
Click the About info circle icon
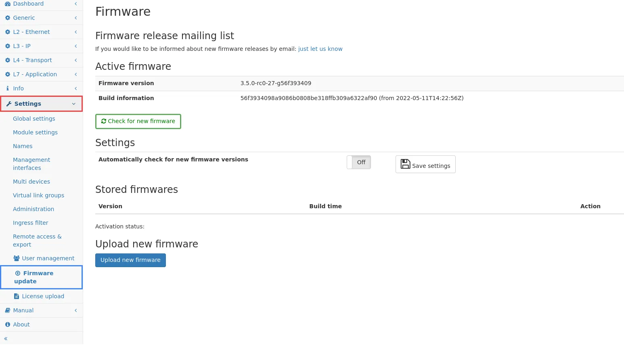coord(7,324)
